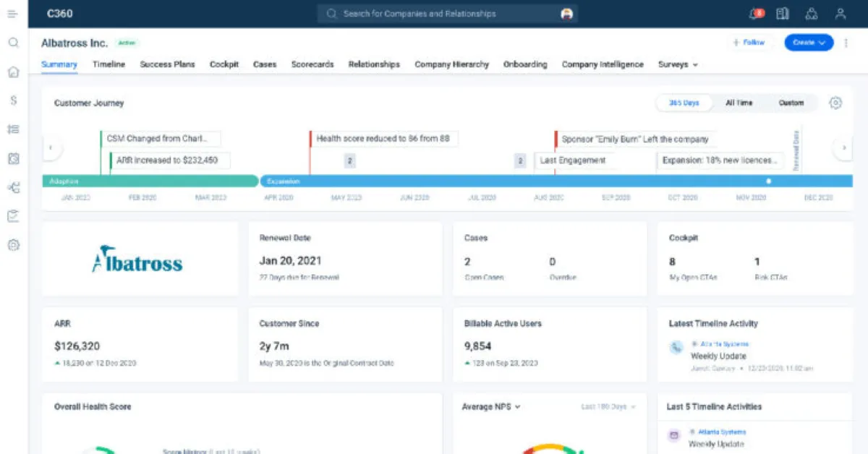The image size is (868, 454).
Task: Open the 'Sponsor Emily Burn Left' event
Action: (637, 139)
